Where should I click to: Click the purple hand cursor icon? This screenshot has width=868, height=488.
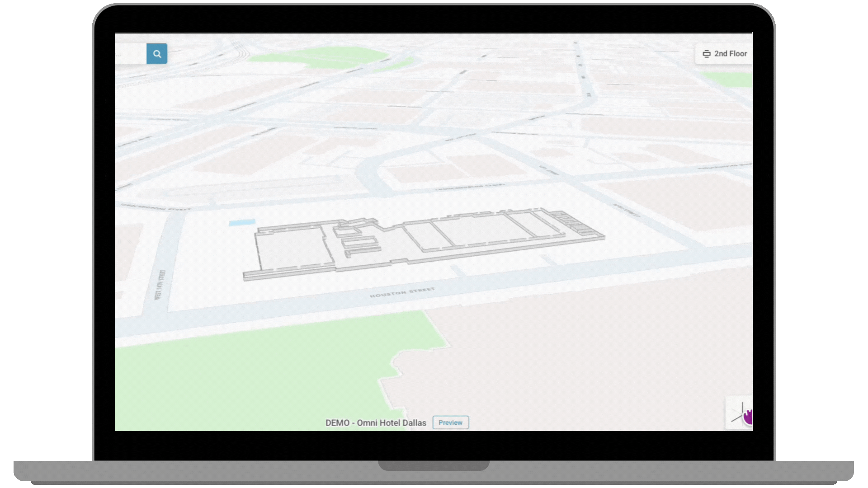pyautogui.click(x=748, y=417)
